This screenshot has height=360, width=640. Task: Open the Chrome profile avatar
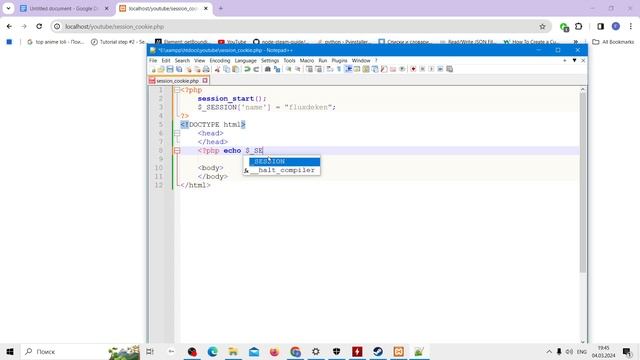[x=616, y=27]
